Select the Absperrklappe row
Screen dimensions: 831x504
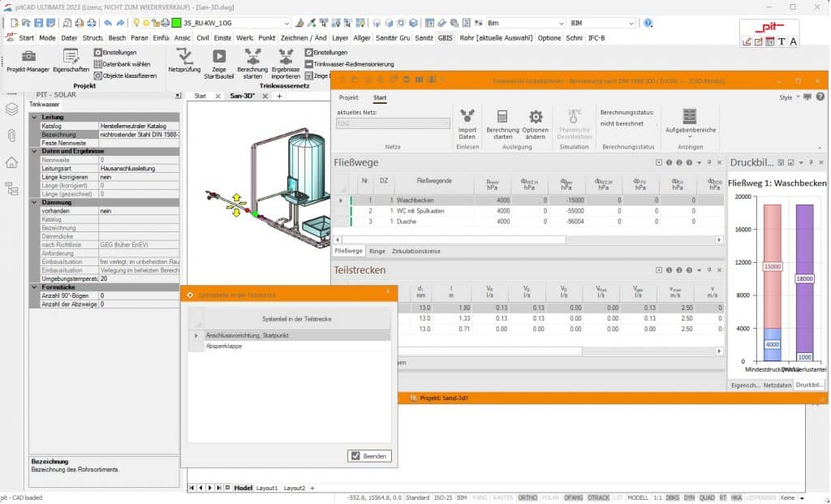pyautogui.click(x=290, y=346)
